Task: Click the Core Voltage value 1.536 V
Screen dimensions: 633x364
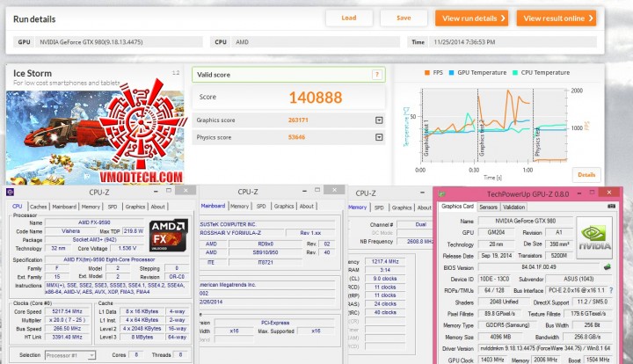Action: (x=127, y=248)
